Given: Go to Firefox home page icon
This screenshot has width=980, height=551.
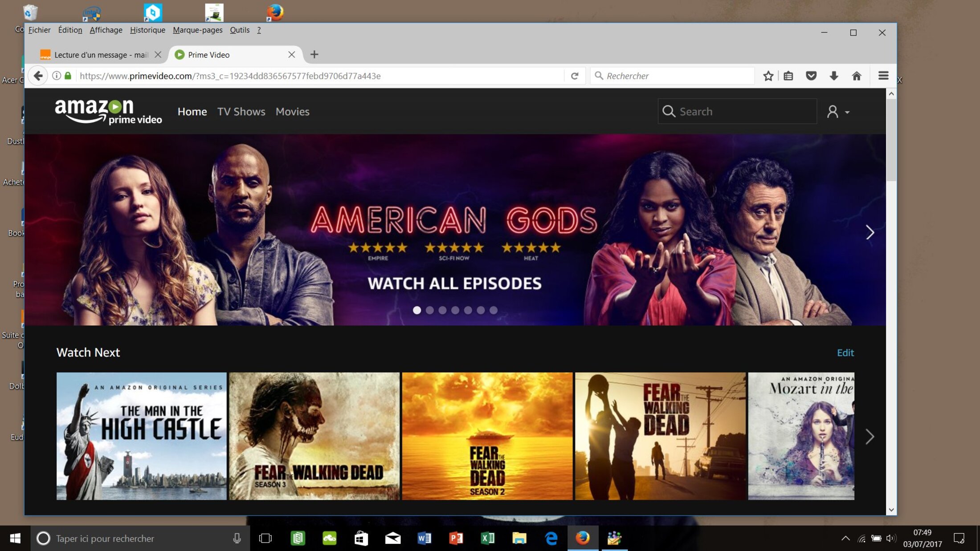Looking at the screenshot, I should [856, 76].
